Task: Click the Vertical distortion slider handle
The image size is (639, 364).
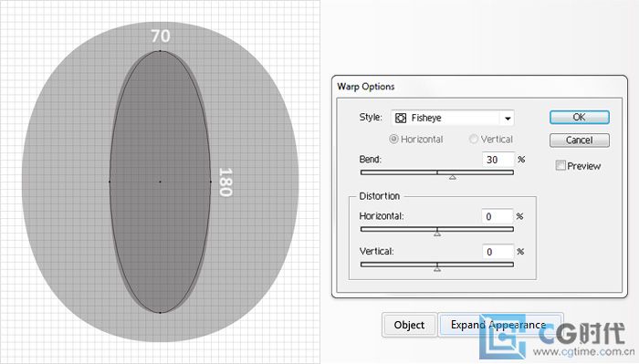Action: coord(437,269)
